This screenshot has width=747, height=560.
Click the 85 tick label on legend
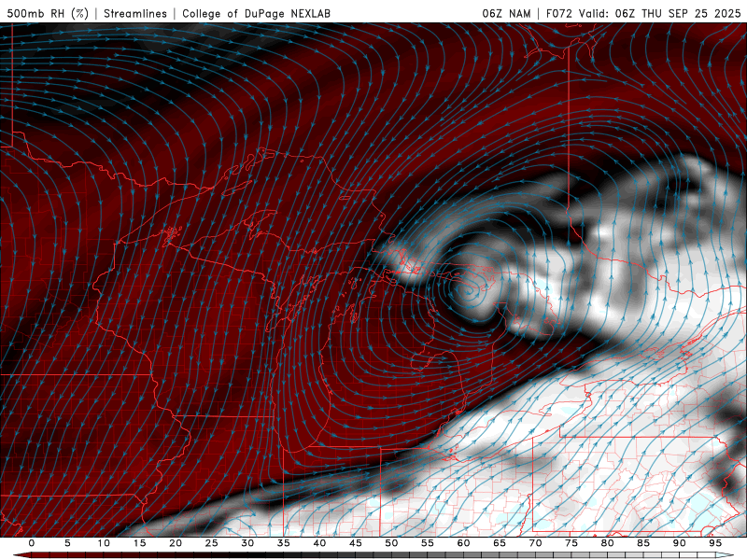(x=643, y=543)
